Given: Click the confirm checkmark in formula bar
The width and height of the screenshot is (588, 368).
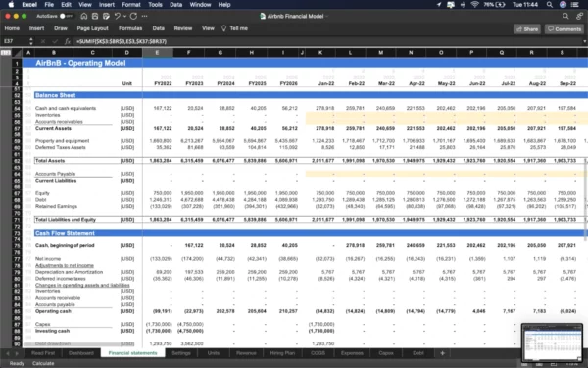Looking at the screenshot, I should click(55, 41).
